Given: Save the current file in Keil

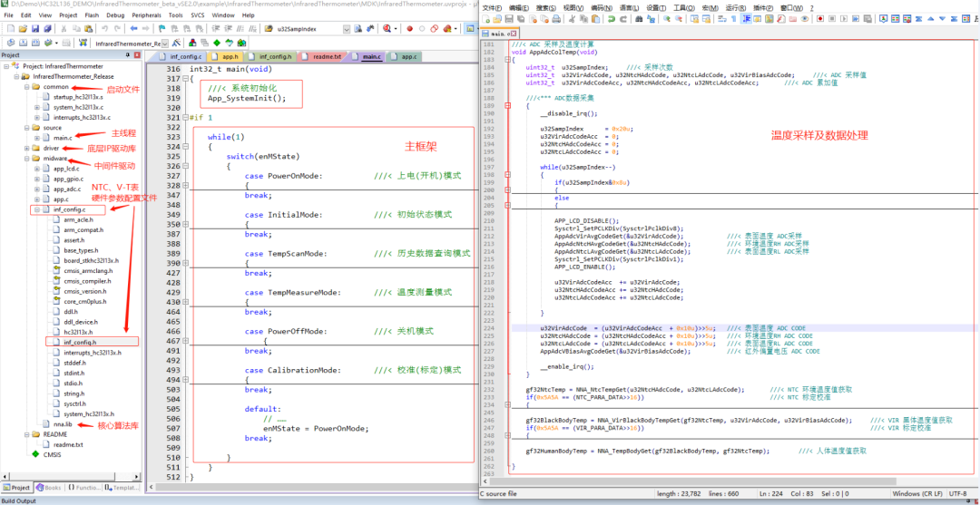Looking at the screenshot, I should [x=35, y=29].
